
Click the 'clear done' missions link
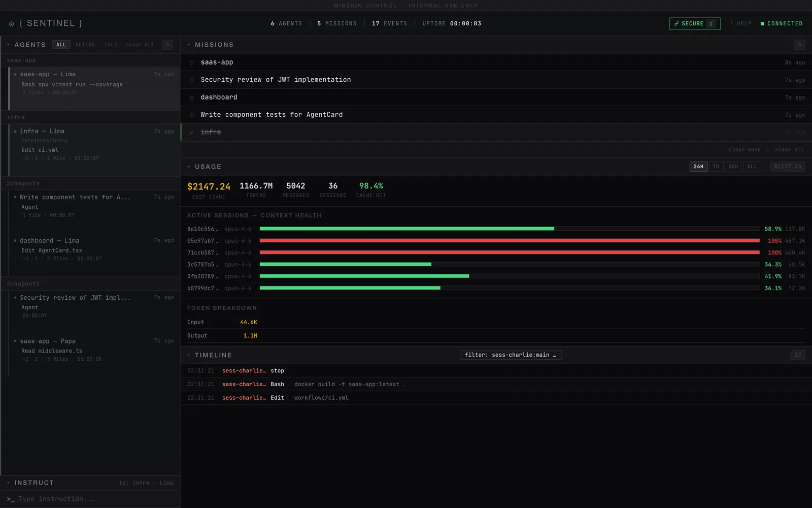pos(745,150)
